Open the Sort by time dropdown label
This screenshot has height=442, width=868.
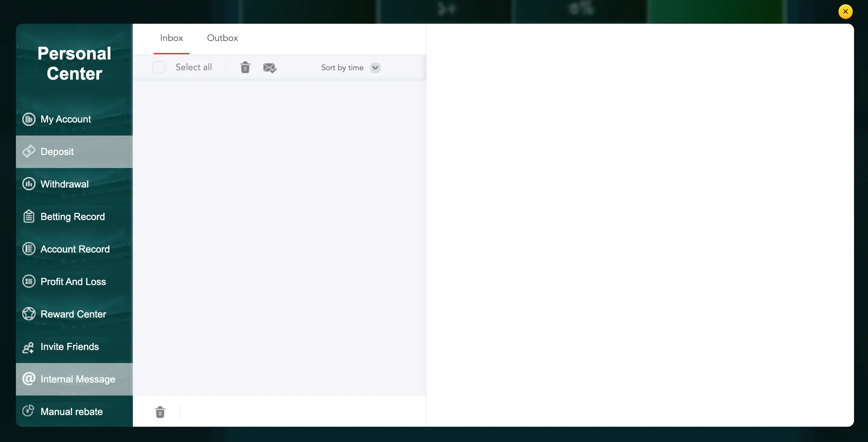(342, 67)
